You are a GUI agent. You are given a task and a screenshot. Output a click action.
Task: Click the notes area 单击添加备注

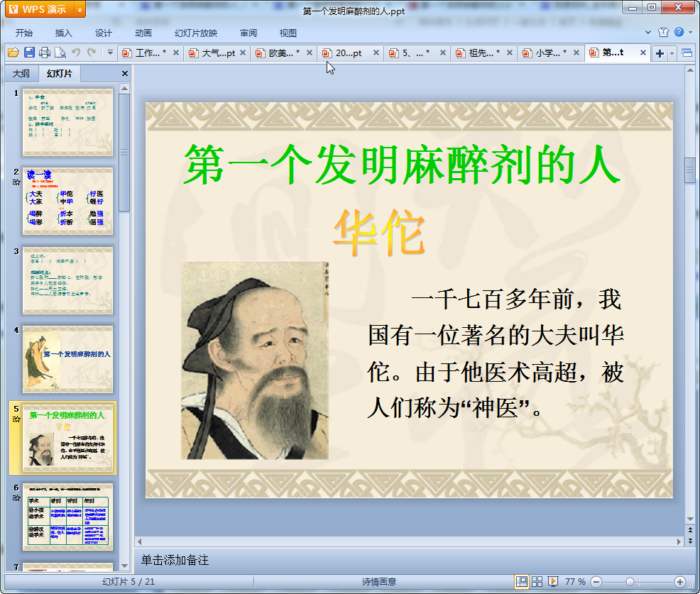coord(175,560)
